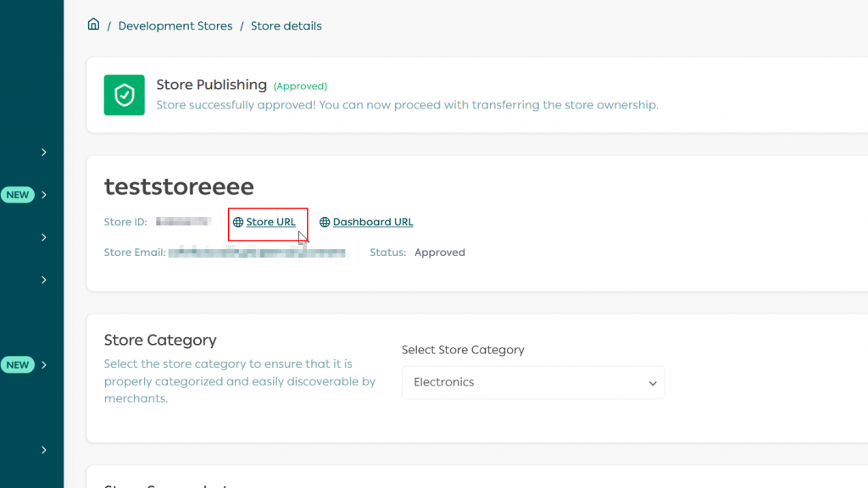Select the upper NEW badge in sidebar
Screen dimensions: 868x488
(18, 195)
